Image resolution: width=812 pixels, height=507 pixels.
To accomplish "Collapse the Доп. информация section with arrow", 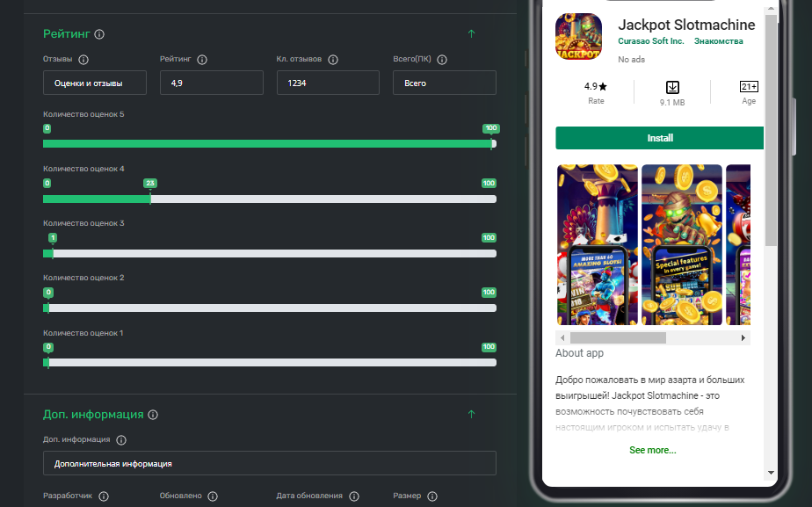I will 471,415.
